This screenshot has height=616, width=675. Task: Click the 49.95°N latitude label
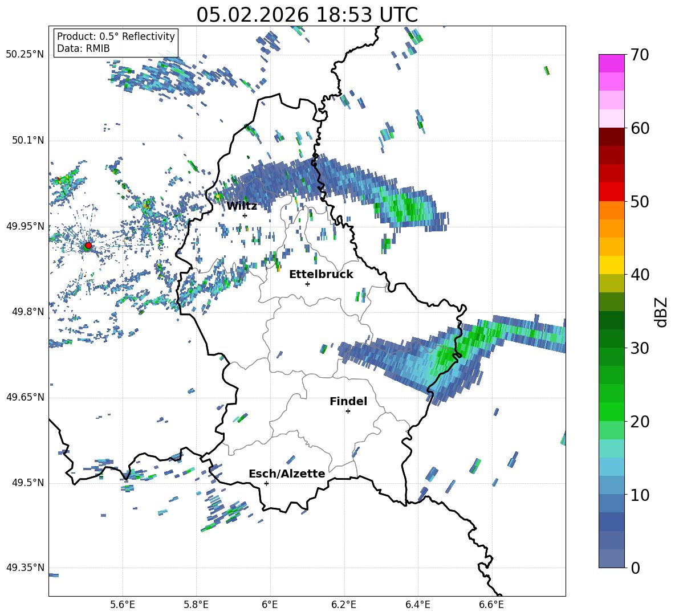click(x=25, y=226)
